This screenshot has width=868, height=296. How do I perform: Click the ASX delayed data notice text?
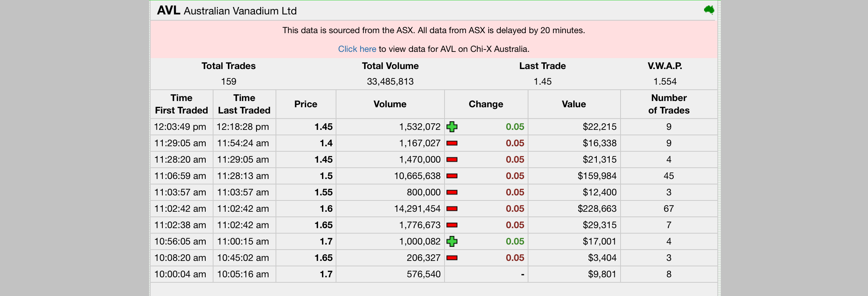tap(434, 30)
